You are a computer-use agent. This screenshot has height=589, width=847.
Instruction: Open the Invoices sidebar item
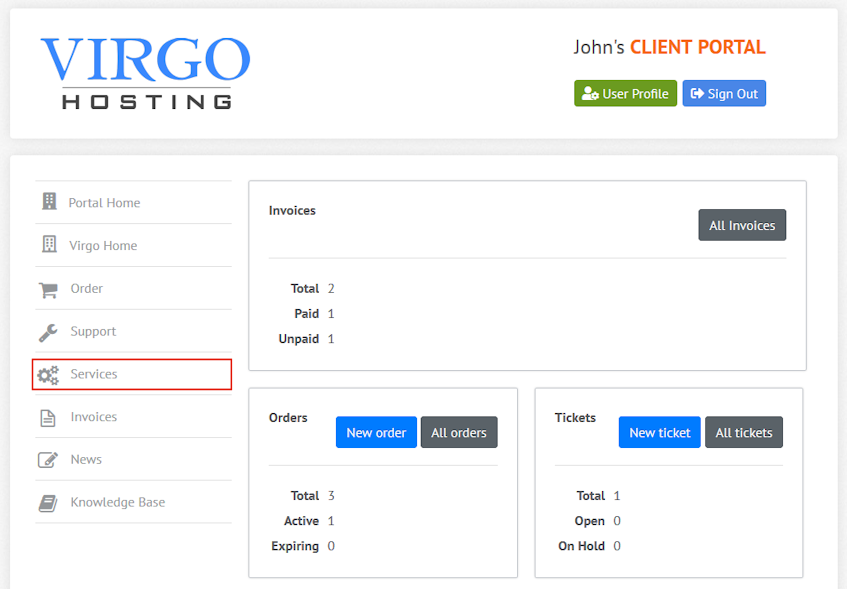click(133, 417)
